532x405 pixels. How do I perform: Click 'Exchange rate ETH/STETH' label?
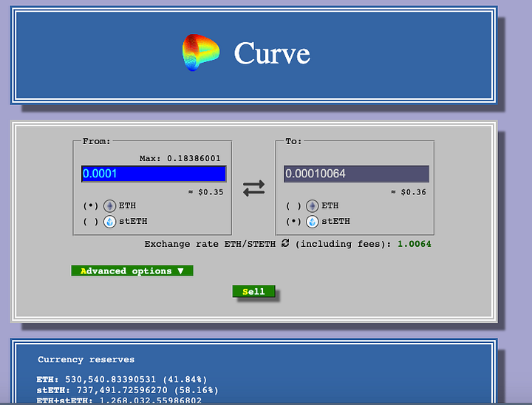(x=210, y=244)
